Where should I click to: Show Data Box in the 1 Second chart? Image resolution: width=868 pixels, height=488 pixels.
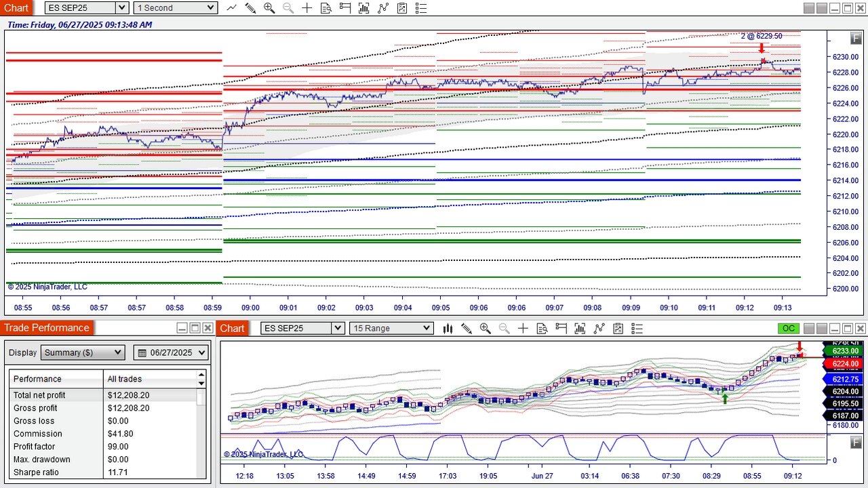(x=326, y=8)
